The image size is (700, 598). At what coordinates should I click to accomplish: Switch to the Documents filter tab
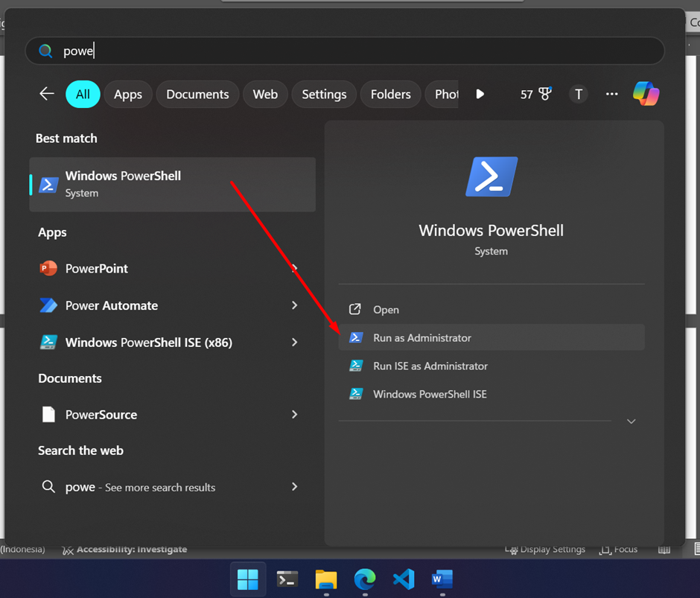coord(197,95)
